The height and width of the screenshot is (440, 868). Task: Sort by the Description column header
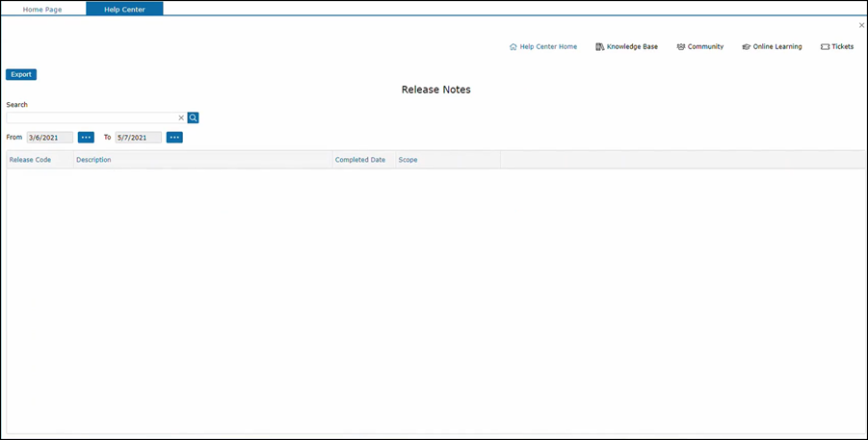coord(93,160)
